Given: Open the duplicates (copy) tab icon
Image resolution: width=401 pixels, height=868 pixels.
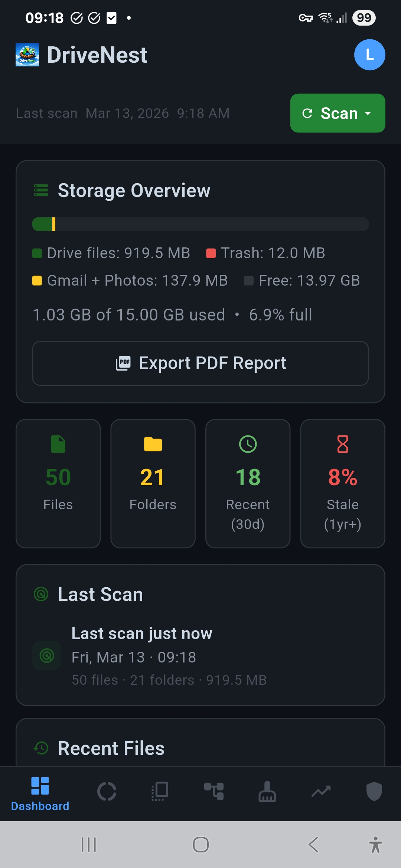Looking at the screenshot, I should (160, 791).
